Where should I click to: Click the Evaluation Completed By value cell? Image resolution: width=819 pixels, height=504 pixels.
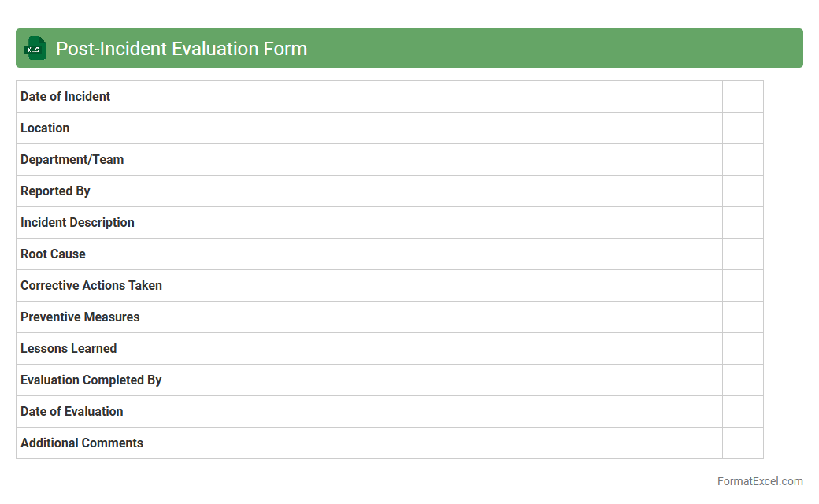(743, 380)
